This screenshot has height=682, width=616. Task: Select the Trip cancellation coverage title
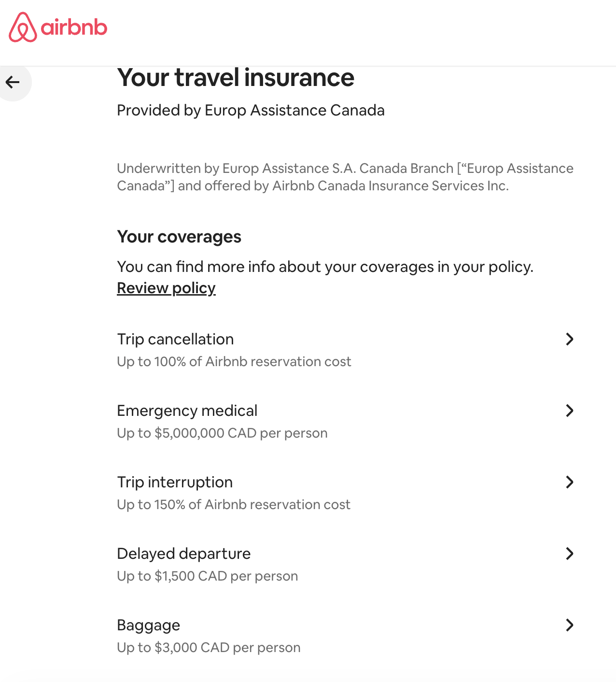tap(175, 339)
